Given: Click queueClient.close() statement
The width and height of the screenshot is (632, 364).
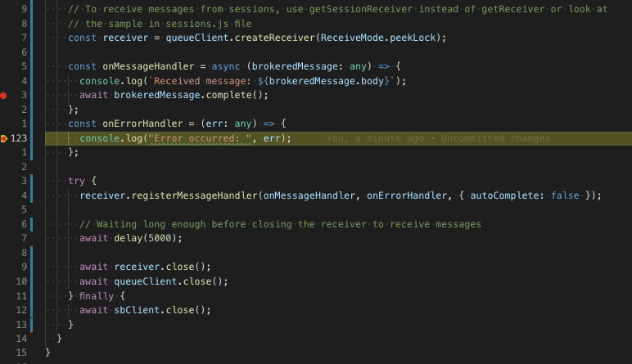Looking at the screenshot, I should (x=154, y=281).
